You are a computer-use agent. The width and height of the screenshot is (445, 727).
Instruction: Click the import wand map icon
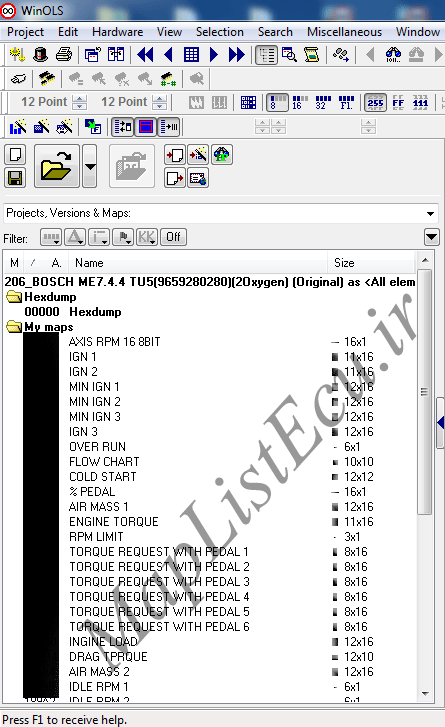pos(198,155)
